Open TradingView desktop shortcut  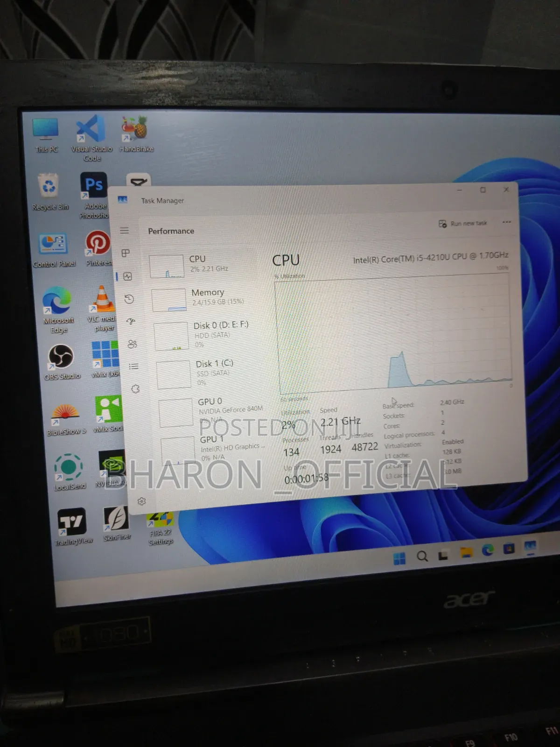[73, 527]
